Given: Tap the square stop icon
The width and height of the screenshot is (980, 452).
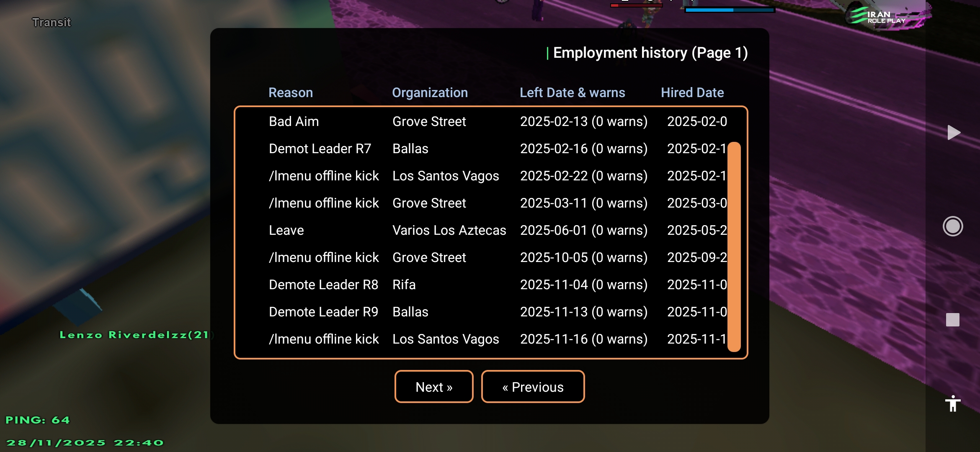Looking at the screenshot, I should 952,320.
